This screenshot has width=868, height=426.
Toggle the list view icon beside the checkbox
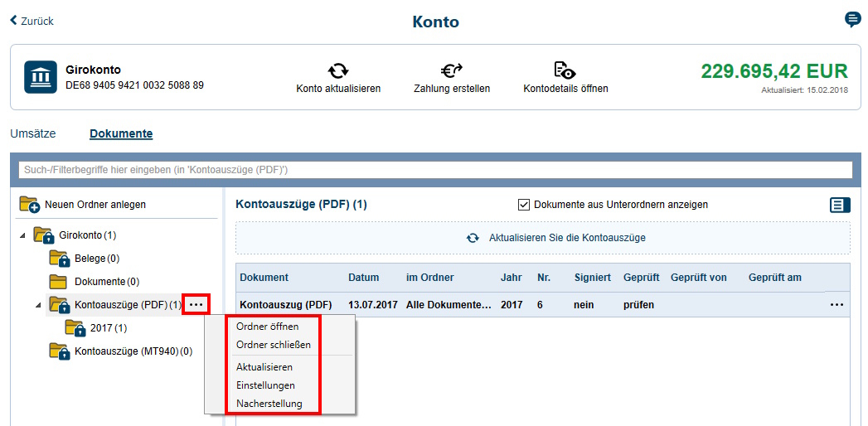tap(840, 206)
